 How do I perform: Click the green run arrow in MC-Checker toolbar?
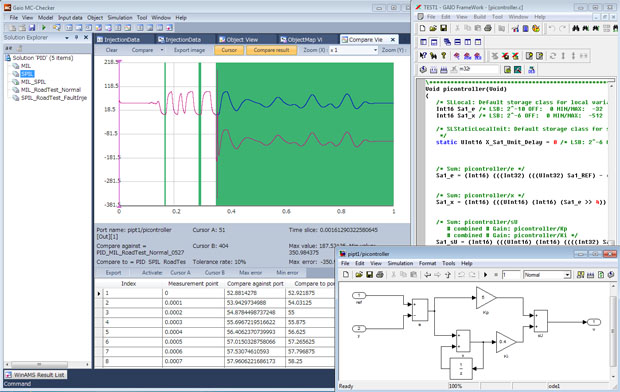[44, 28]
